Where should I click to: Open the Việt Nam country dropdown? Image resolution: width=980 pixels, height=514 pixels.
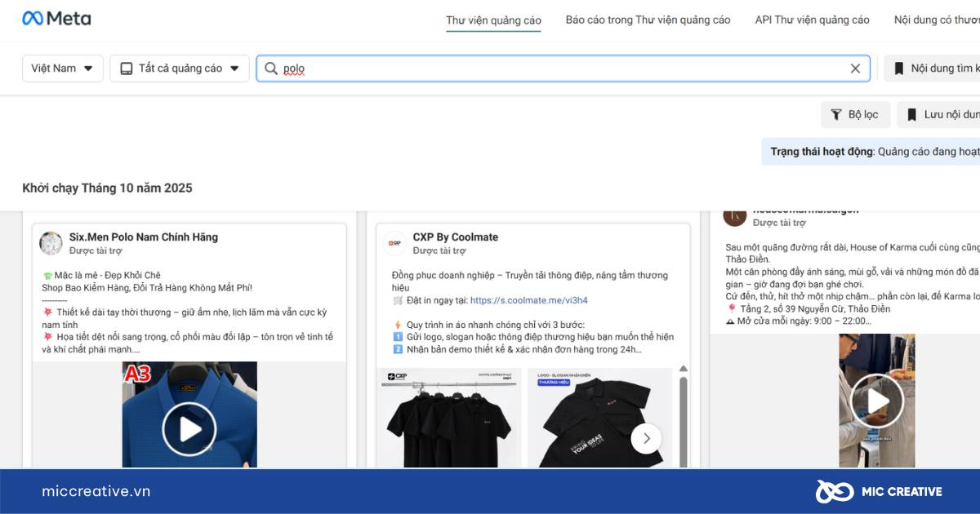pyautogui.click(x=62, y=69)
